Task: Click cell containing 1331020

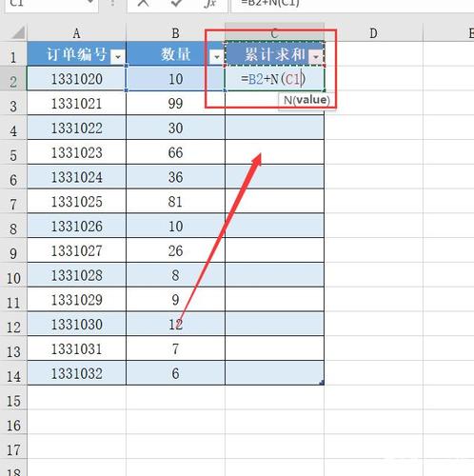Action: click(76, 79)
